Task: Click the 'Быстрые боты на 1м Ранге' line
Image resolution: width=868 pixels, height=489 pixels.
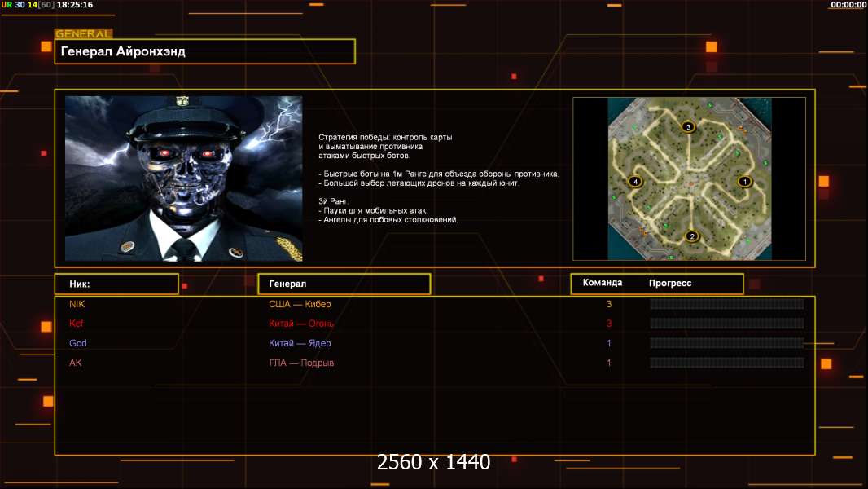Action: pos(439,174)
